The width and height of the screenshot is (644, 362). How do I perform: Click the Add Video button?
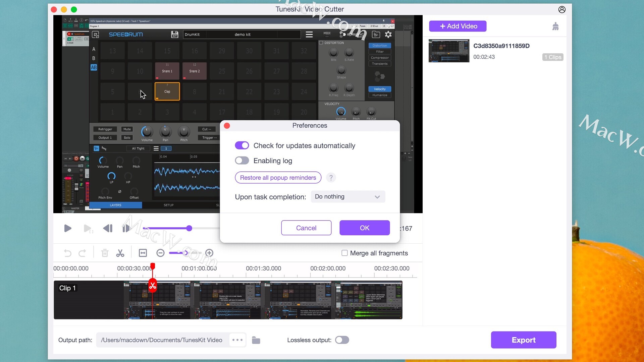[x=458, y=26]
